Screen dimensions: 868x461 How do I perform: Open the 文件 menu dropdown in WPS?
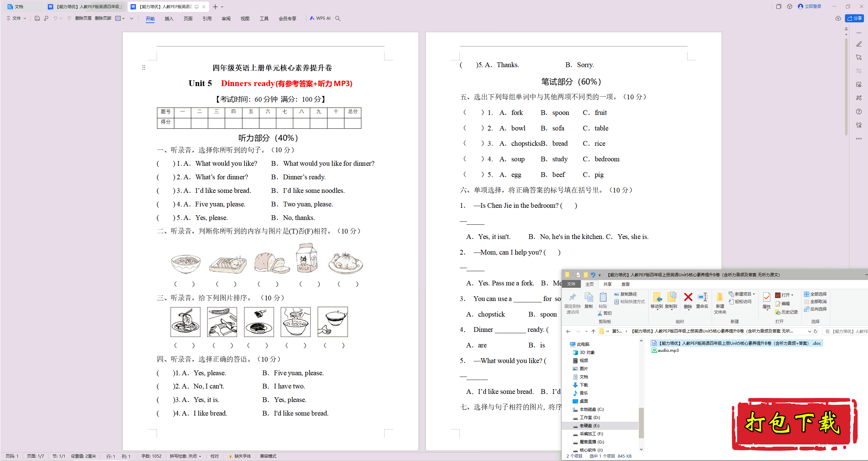click(16, 18)
